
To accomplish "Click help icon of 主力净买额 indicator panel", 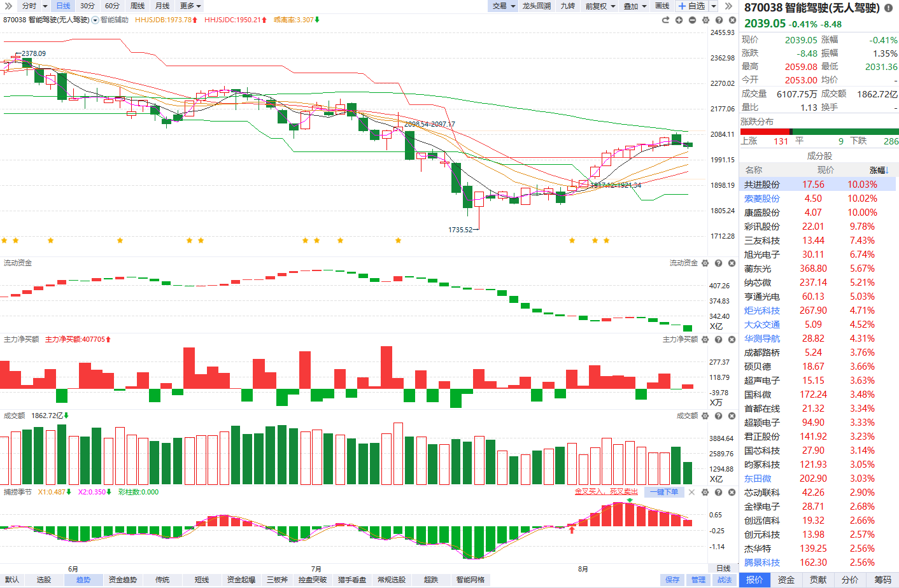I will click(x=719, y=339).
